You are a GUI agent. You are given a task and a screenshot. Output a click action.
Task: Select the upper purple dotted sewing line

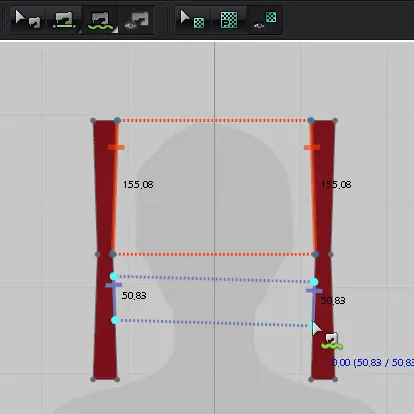click(214, 279)
